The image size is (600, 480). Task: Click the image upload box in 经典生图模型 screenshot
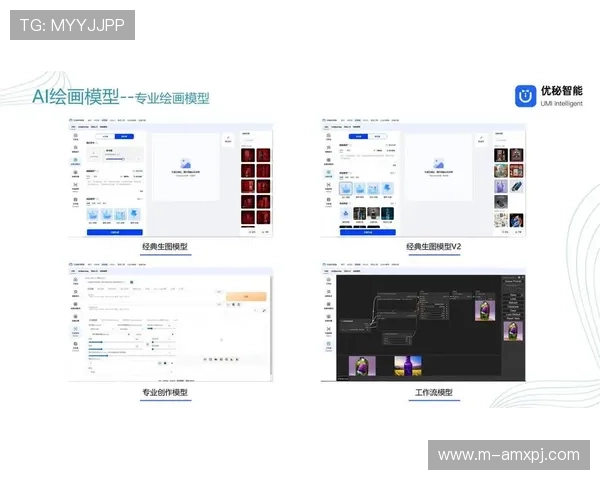pos(94,154)
